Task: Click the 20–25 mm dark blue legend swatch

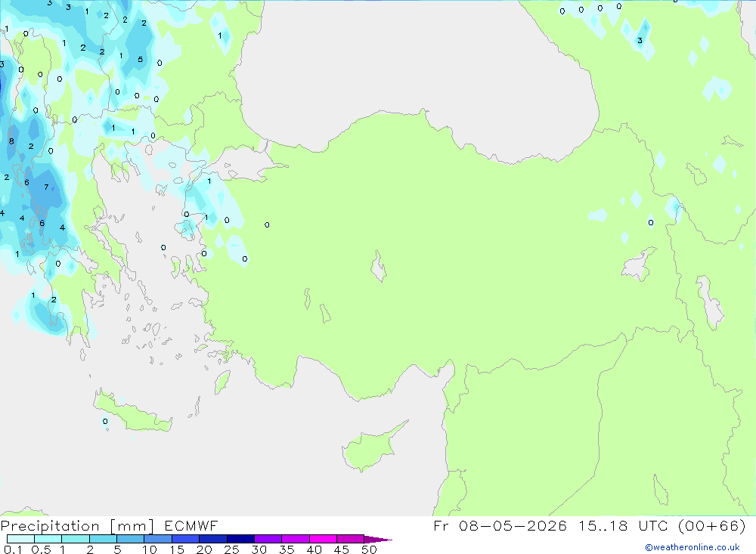Action: coord(213,539)
